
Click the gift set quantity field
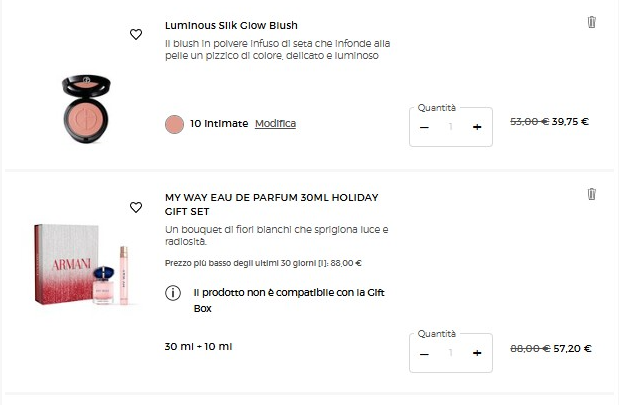(451, 353)
